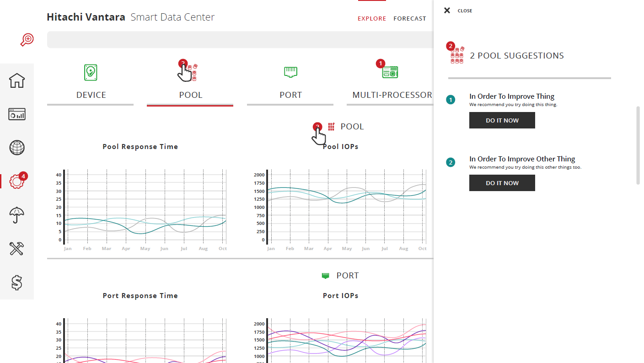The width and height of the screenshot is (644, 363).
Task: Open the dollar sign cost icon
Action: click(x=17, y=283)
